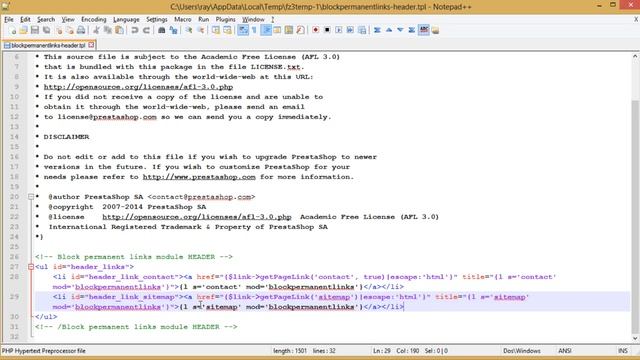Click the vertical scrollbar up arrow
Viewport: 640px width, 360px height.
click(635, 56)
